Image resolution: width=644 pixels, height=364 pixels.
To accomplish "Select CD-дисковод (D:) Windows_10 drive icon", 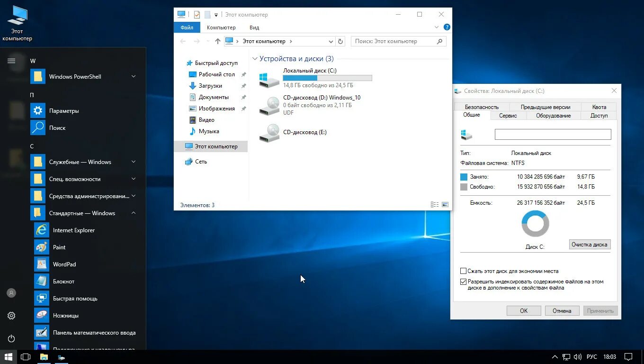I will [x=269, y=106].
